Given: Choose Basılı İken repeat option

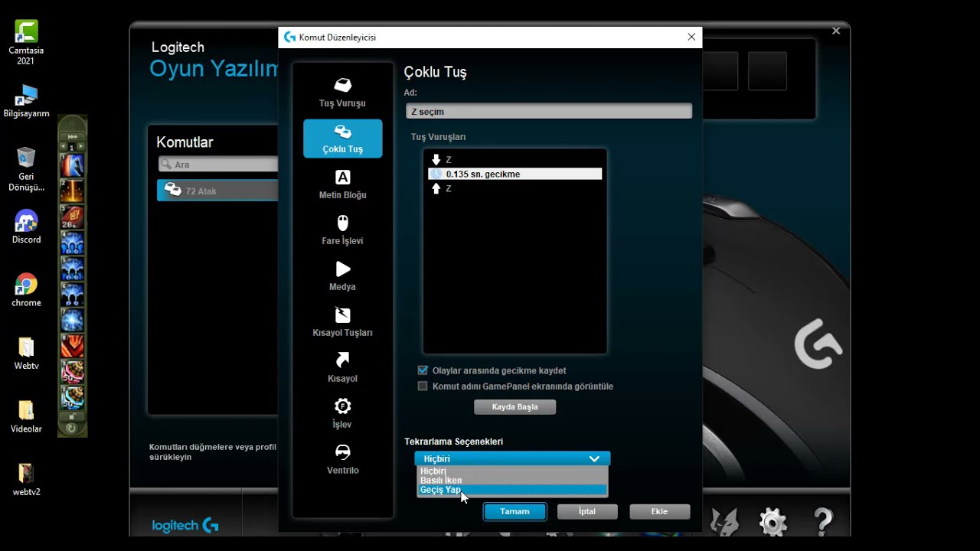Looking at the screenshot, I should [x=512, y=481].
